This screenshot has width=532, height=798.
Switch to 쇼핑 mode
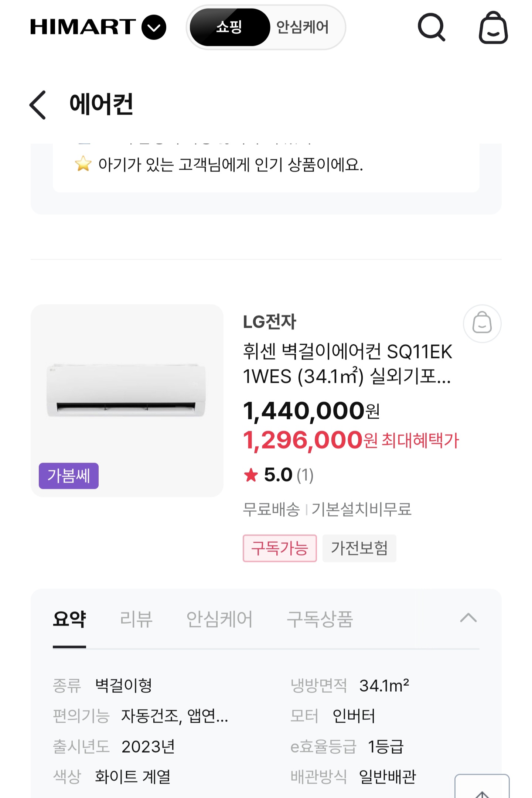click(x=229, y=27)
